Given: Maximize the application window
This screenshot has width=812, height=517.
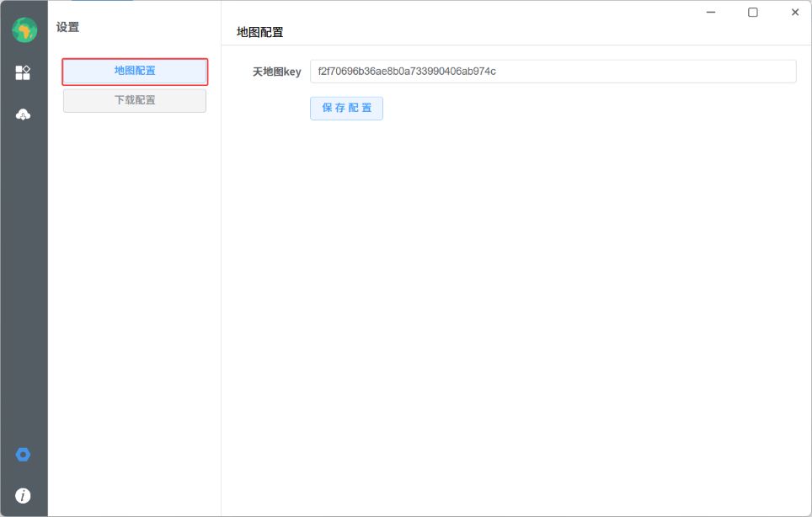Looking at the screenshot, I should pos(753,13).
